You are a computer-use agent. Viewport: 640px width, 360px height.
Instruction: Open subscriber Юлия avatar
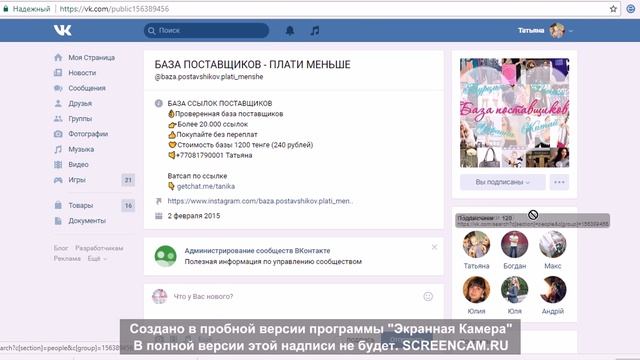[476, 290]
